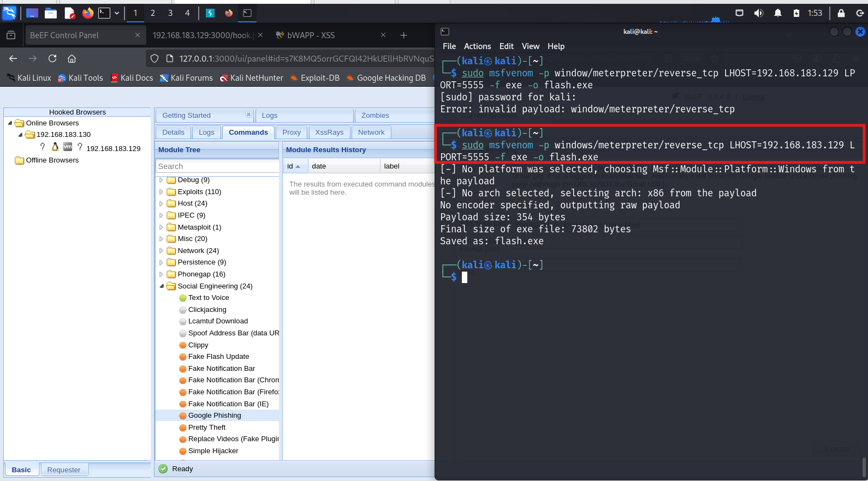This screenshot has width=868, height=481.
Task: Click the lock screen icon
Action: pos(841,13)
